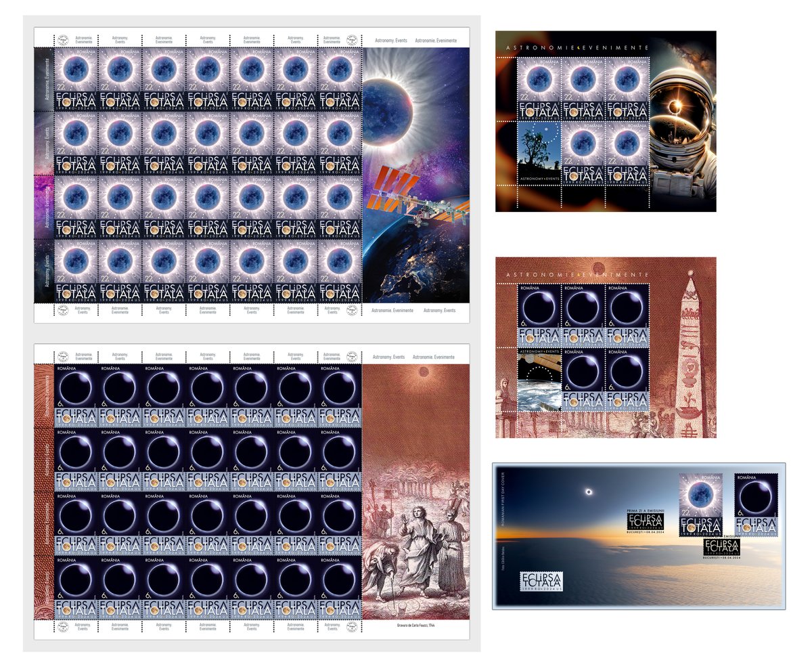The image size is (812, 654).
Task: Click the 6 lei stamp on the first day cover
Action: [757, 504]
